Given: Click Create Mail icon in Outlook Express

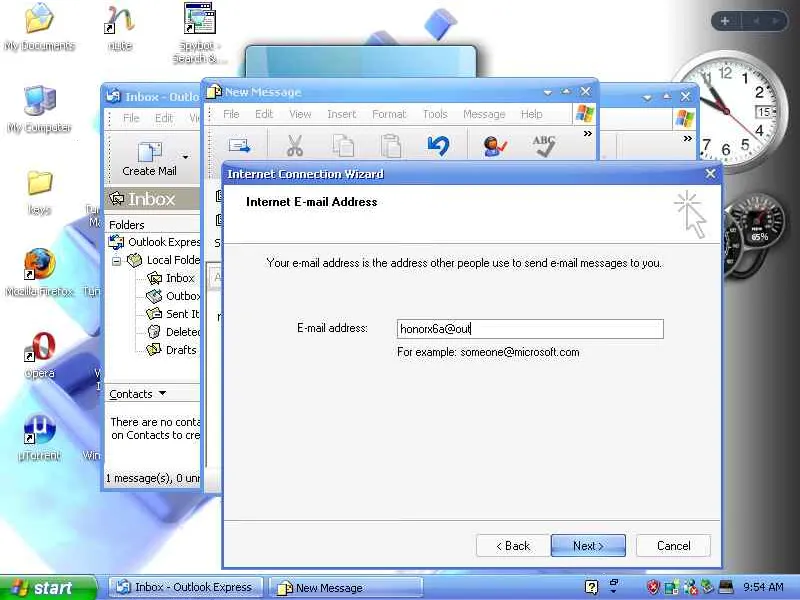Looking at the screenshot, I should [149, 159].
